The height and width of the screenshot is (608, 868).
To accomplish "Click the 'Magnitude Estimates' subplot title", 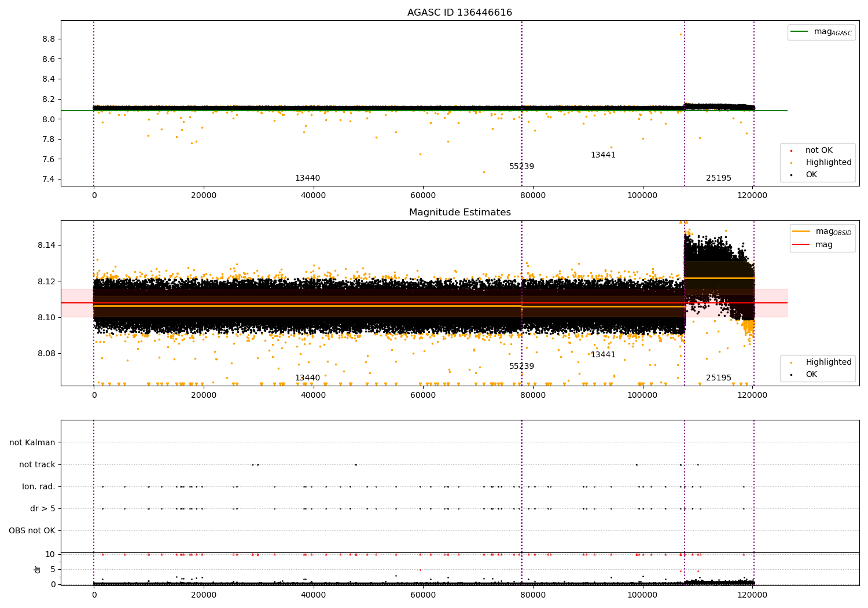I will click(459, 213).
